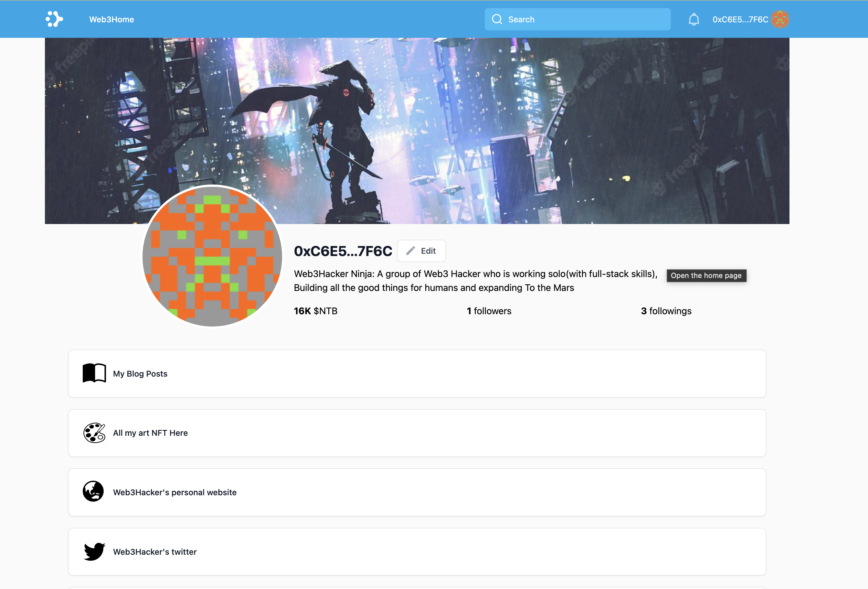Click the Web3Home logo icon
The image size is (868, 589).
click(x=54, y=19)
